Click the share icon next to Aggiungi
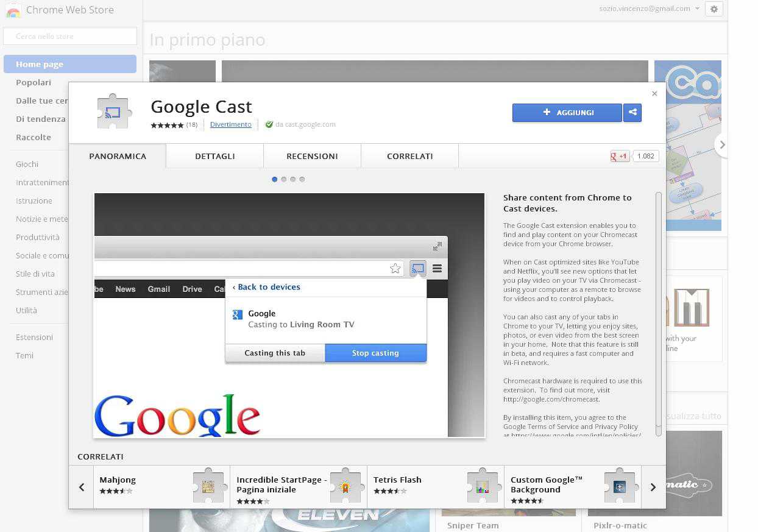Image resolution: width=758 pixels, height=532 pixels. pyautogui.click(x=632, y=113)
